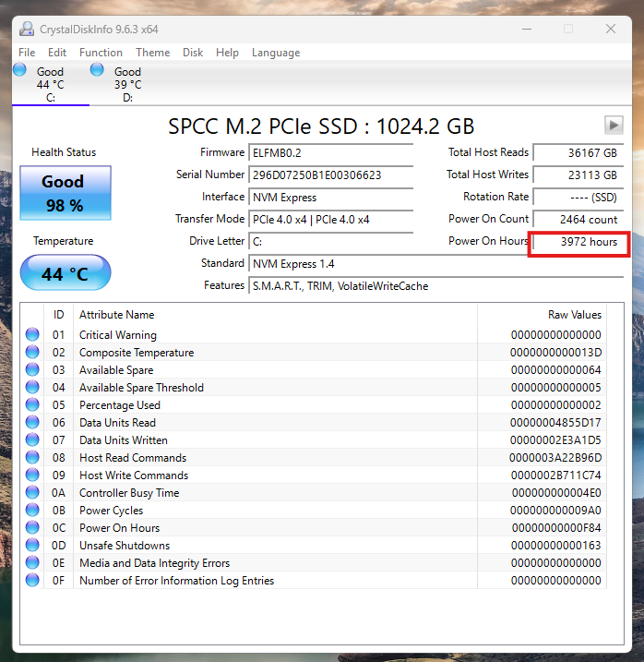
Task: Click the Good 98 % health status button
Action: coord(66,193)
